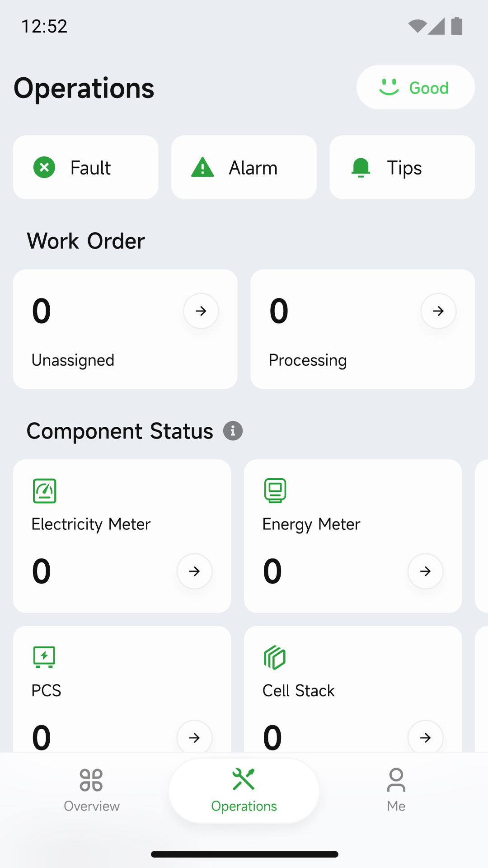The width and height of the screenshot is (488, 868).
Task: Tap the Unassigned count of zero
Action: point(42,311)
